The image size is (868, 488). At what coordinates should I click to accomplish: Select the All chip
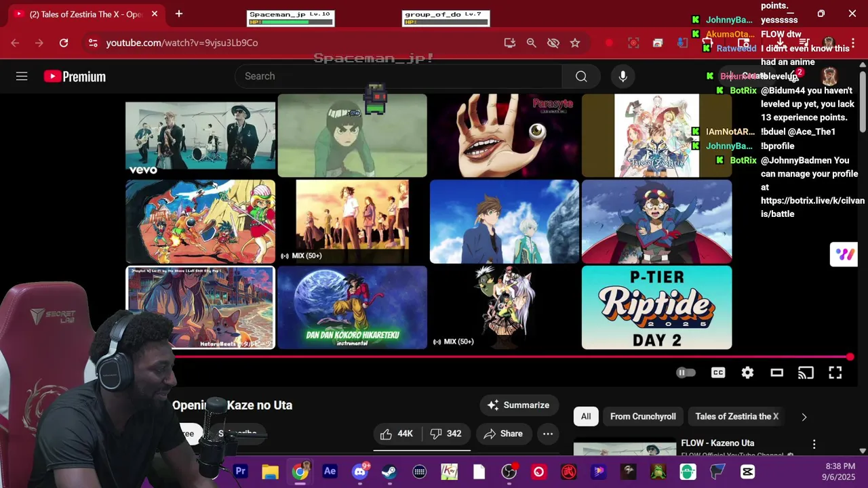tap(586, 416)
